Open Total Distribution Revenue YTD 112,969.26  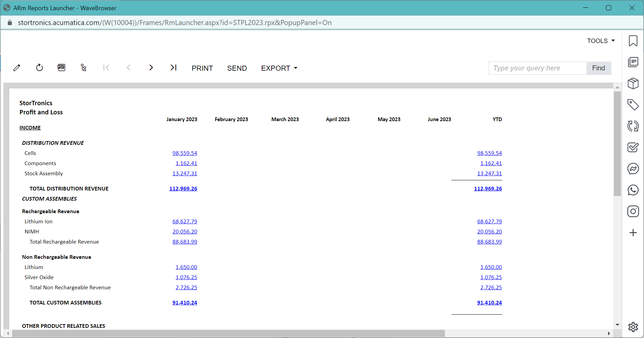point(488,188)
